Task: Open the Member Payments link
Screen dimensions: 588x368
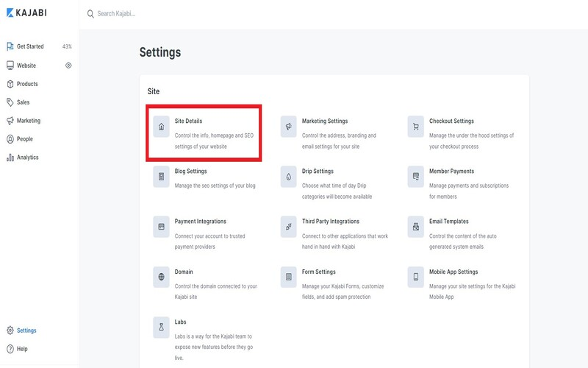Action: point(451,171)
